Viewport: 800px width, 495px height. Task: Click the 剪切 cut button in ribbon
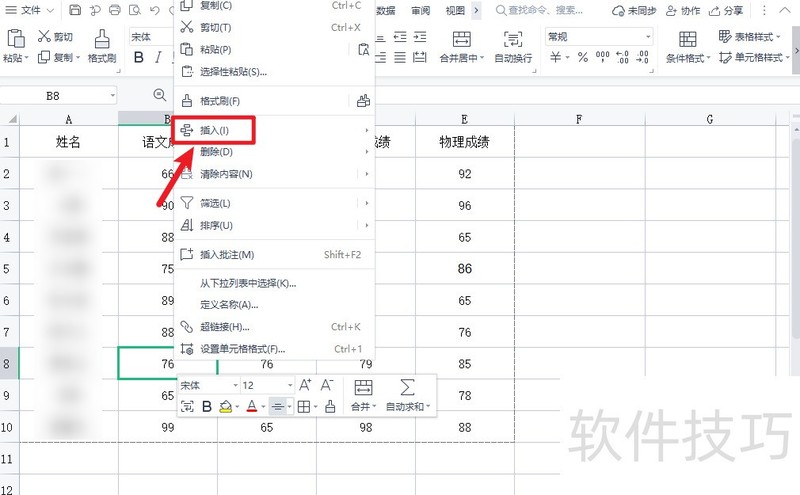point(56,36)
